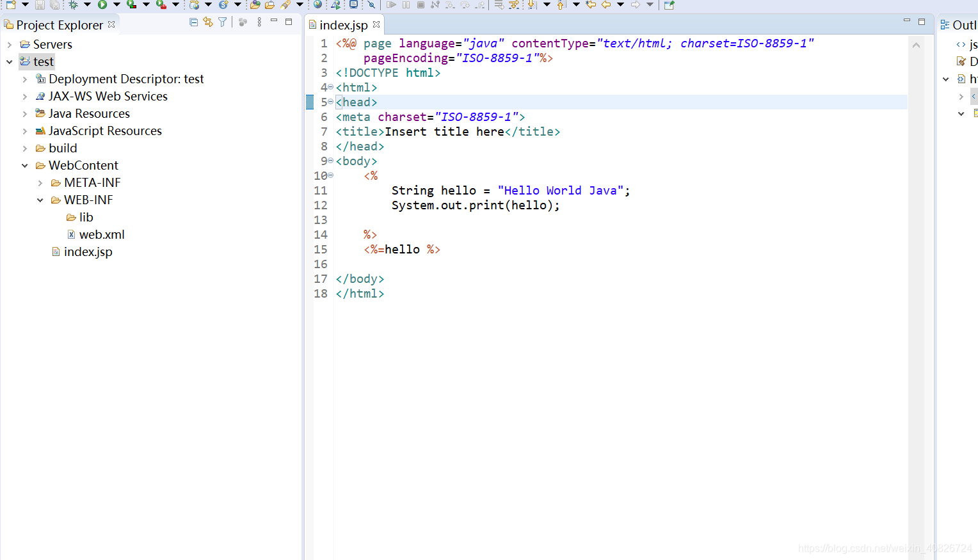Select the Project Explorer tab
The height and width of the screenshot is (560, 978).
[x=60, y=25]
